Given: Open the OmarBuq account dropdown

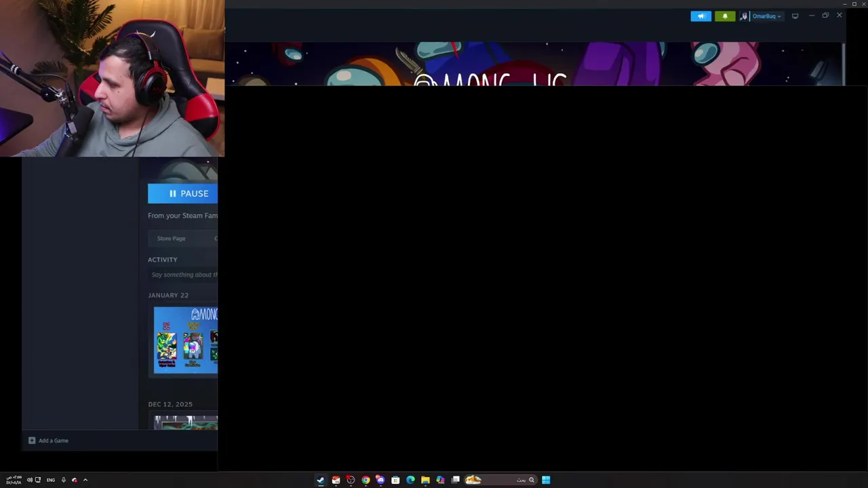Looking at the screenshot, I should click(x=766, y=16).
